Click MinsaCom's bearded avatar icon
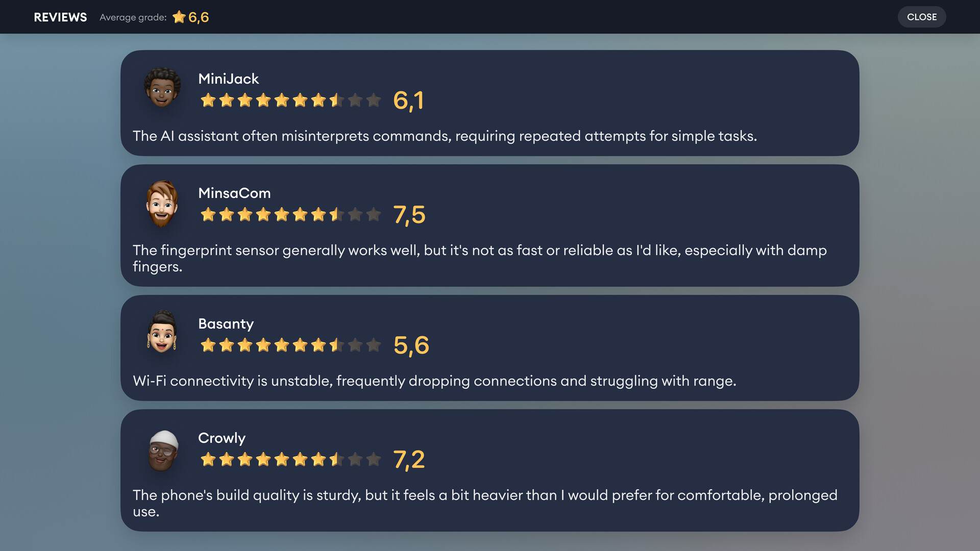 (x=162, y=204)
